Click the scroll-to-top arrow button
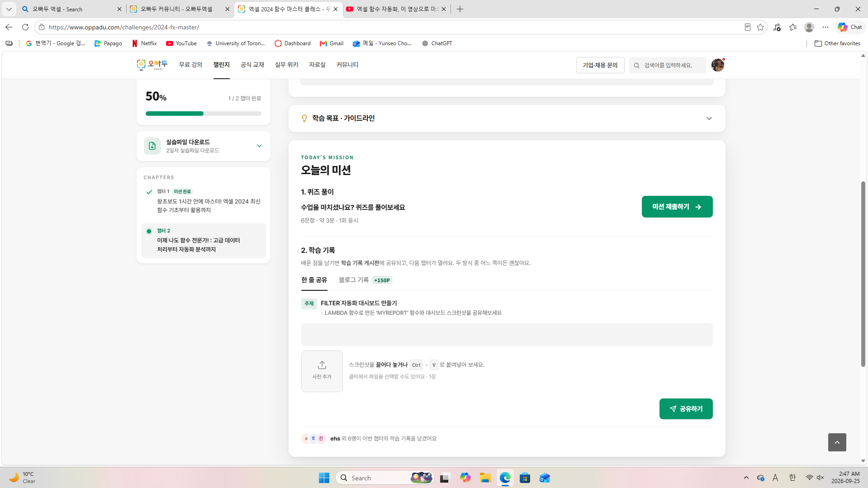868x488 pixels. 837,442
